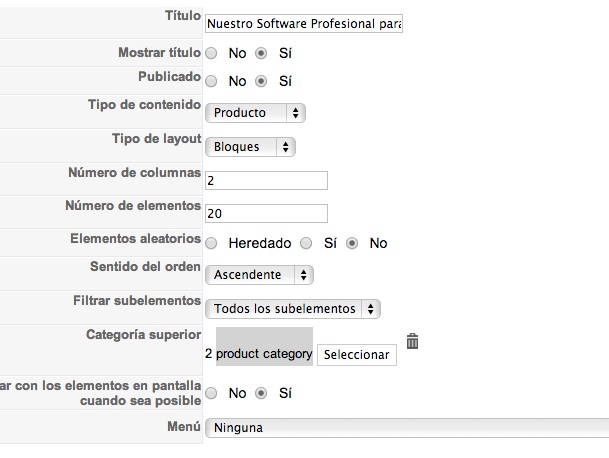Click the gray '2 product category' box

(x=259, y=347)
